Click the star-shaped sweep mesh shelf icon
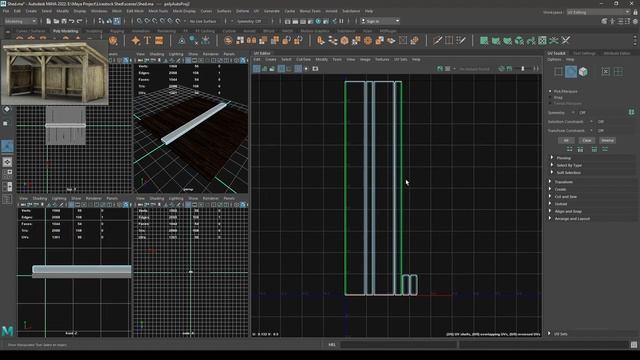 point(136,40)
